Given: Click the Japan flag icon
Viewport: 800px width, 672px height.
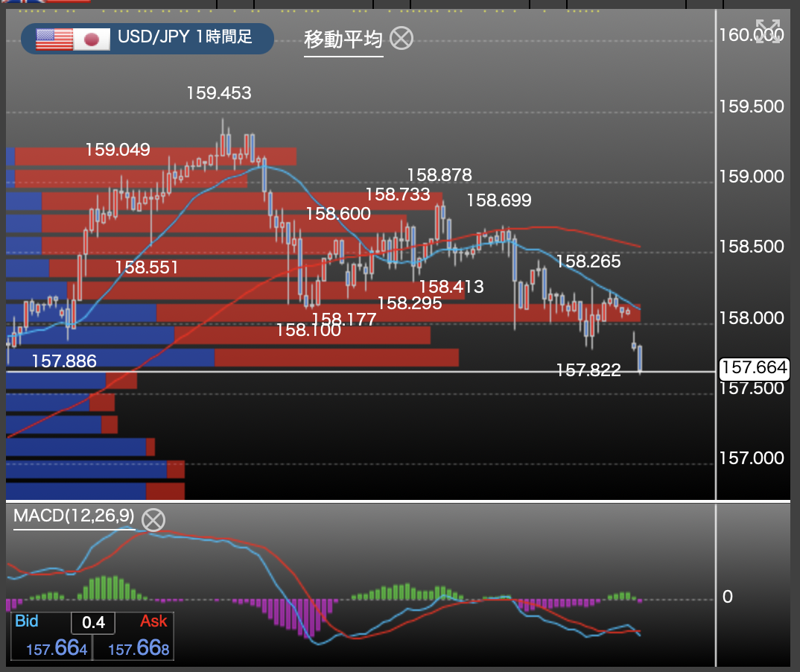Looking at the screenshot, I should (92, 39).
